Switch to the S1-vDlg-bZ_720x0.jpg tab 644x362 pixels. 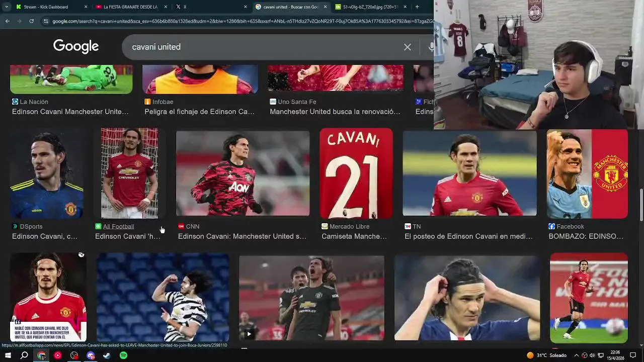(x=371, y=7)
